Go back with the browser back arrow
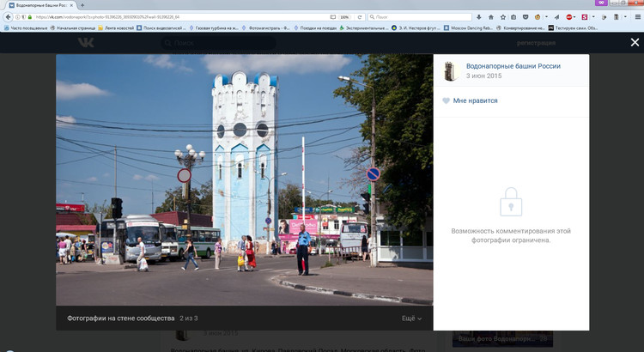644x352 pixels. 9,17
